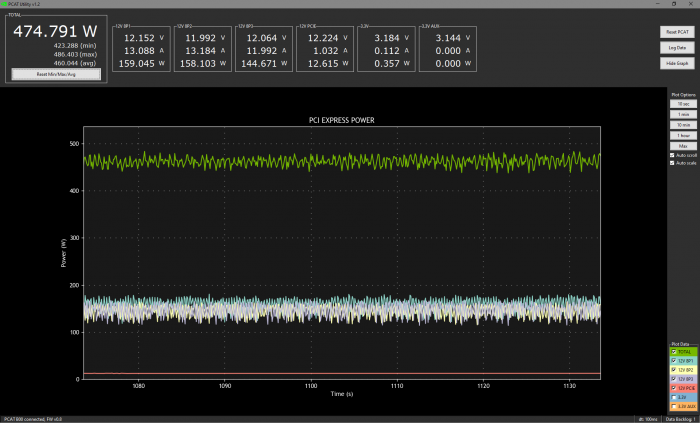Viewport: 700px width, 423px height.
Task: Uncheck 12V 8P2 plot data
Action: pyautogui.click(x=674, y=370)
